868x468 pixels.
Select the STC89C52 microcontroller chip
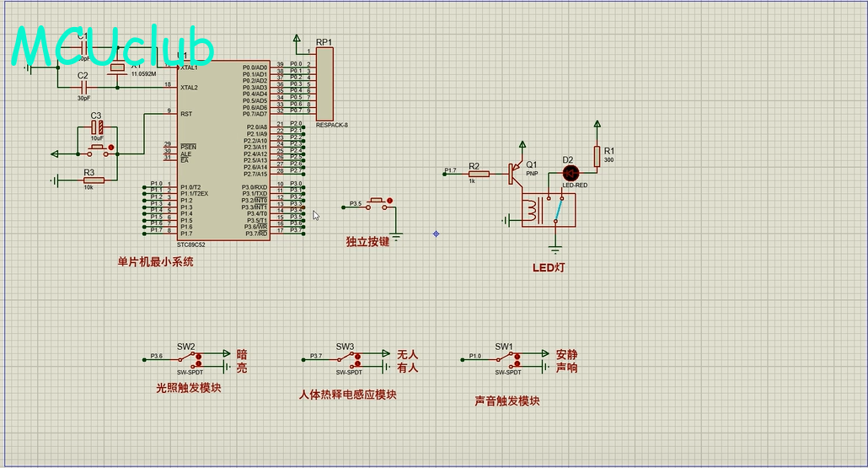(223, 150)
